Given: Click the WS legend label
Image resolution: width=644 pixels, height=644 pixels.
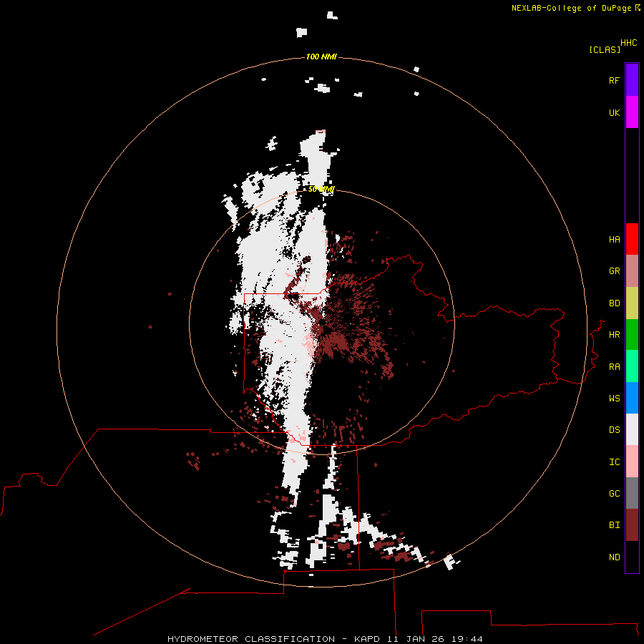Looking at the screenshot, I should pyautogui.click(x=614, y=399).
